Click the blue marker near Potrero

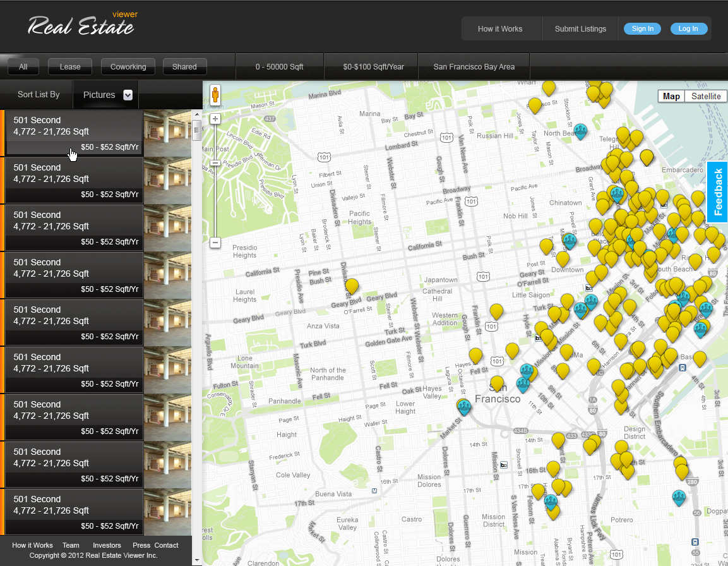(679, 498)
